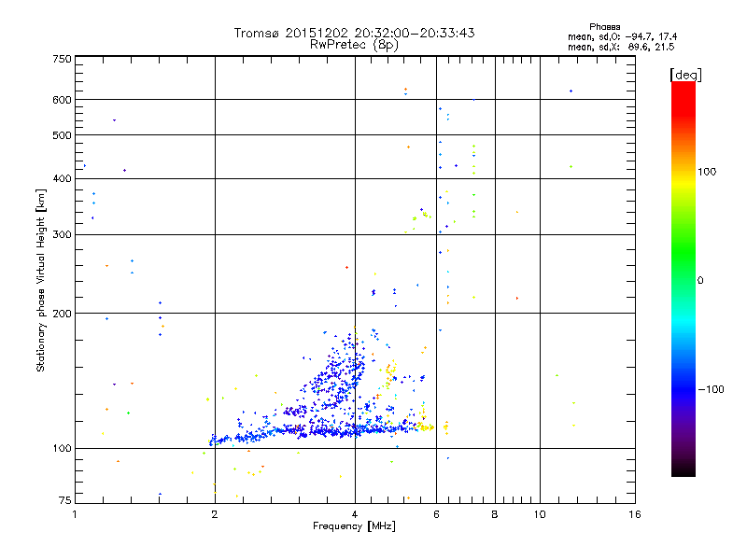Click the '1' x-axis tick label
The image size is (747, 560).
point(75,514)
